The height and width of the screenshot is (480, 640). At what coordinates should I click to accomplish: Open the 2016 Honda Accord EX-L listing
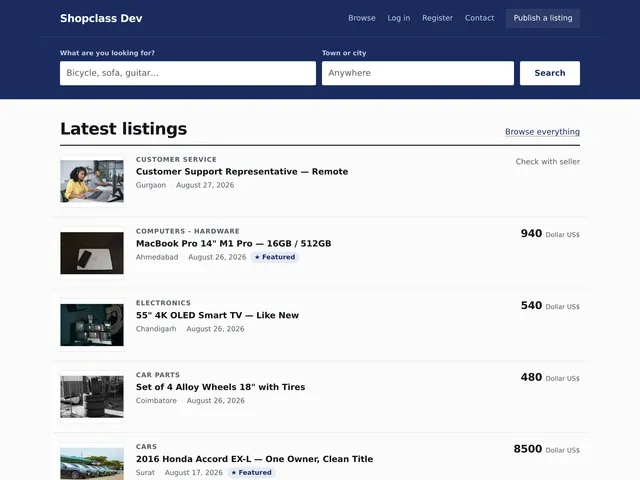[x=254, y=459]
